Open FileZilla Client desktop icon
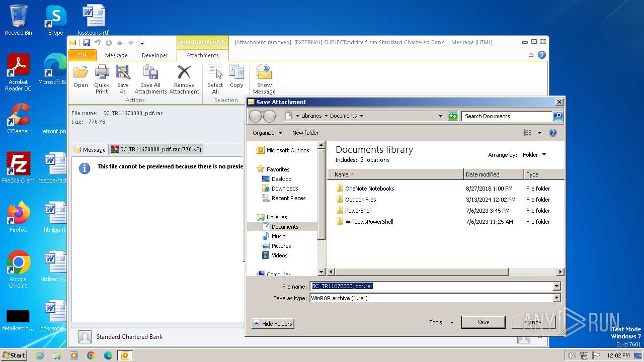Screen dimensions: 644x362 18,168
